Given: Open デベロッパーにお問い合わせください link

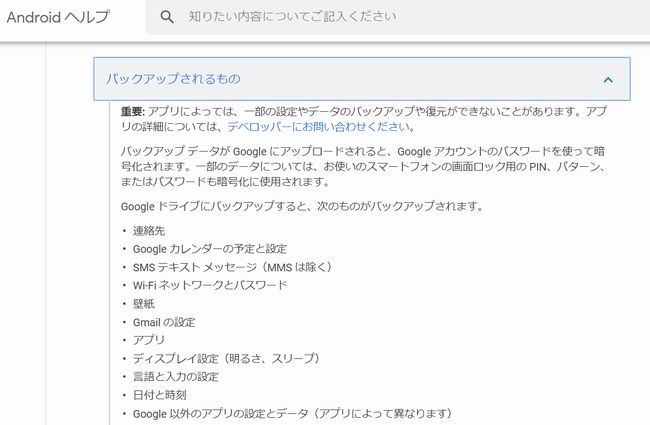Looking at the screenshot, I should 319,126.
